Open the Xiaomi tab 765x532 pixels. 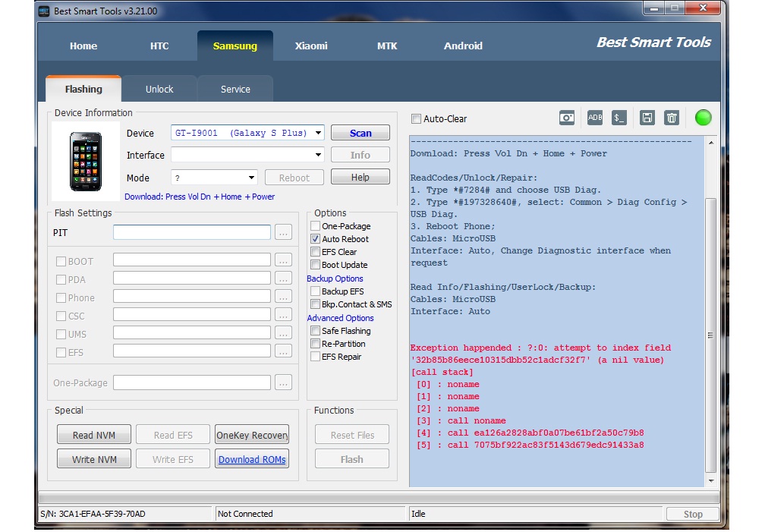[311, 46]
